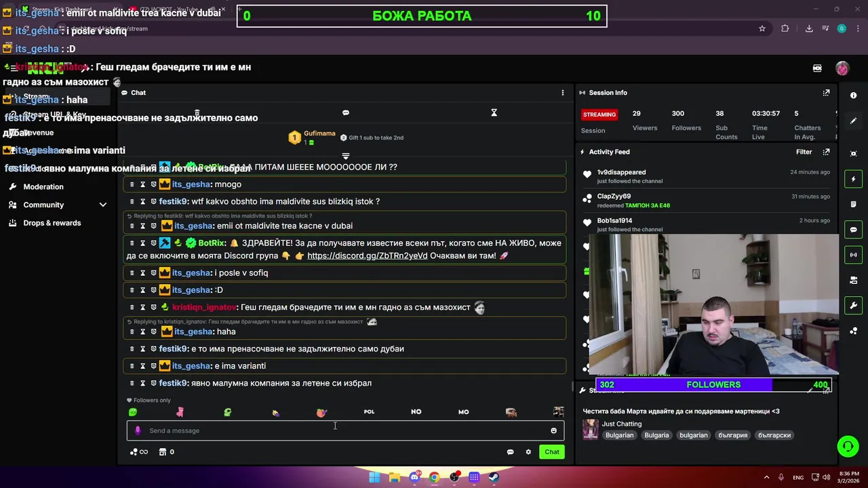Click the wrench tools icon in right toolbar
The width and height of the screenshot is (868, 488).
click(854, 305)
